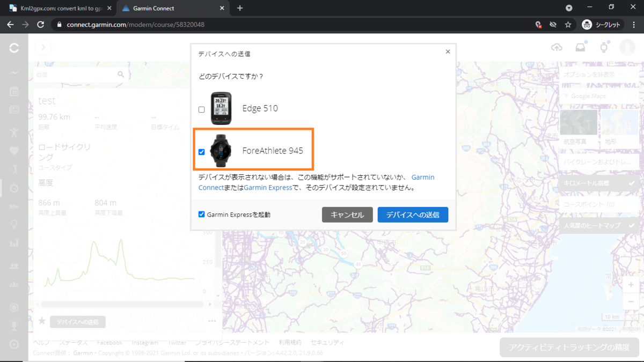This screenshot has width=644, height=362.
Task: Click the favorite star icon
Action: pyautogui.click(x=42, y=321)
